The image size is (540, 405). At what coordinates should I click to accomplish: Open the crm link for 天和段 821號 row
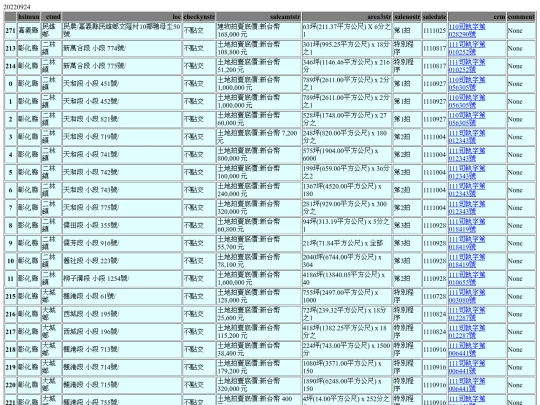click(x=467, y=119)
